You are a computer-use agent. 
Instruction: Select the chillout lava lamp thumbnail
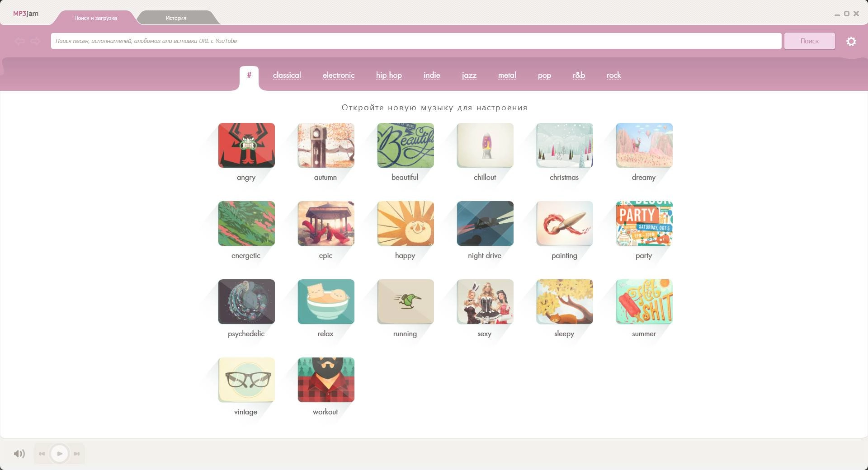[x=485, y=146]
